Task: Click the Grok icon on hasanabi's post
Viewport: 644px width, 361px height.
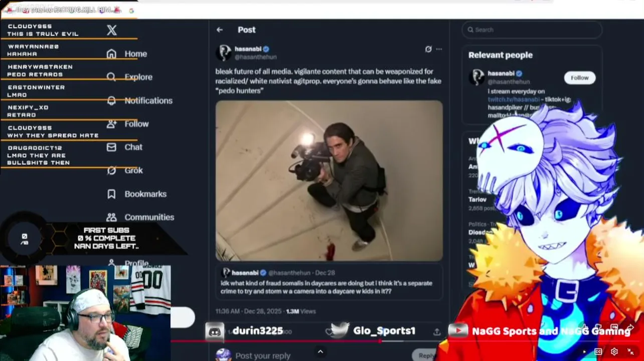Action: (428, 49)
